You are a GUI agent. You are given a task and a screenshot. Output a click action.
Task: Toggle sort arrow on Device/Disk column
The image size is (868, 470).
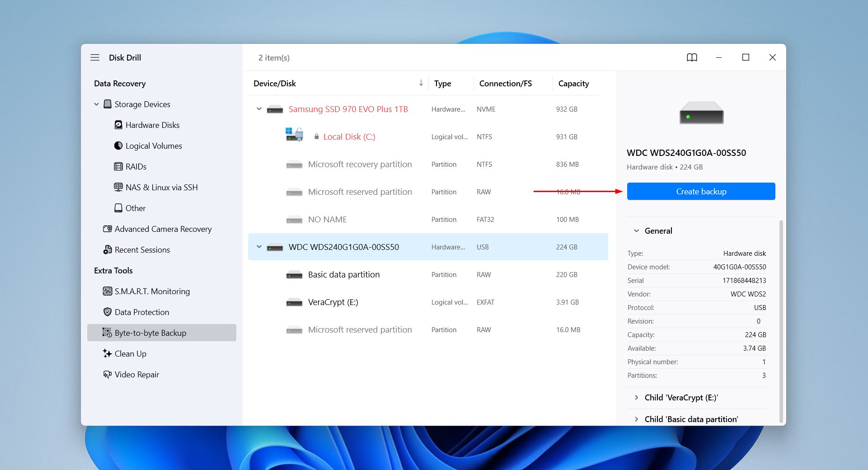click(x=421, y=83)
